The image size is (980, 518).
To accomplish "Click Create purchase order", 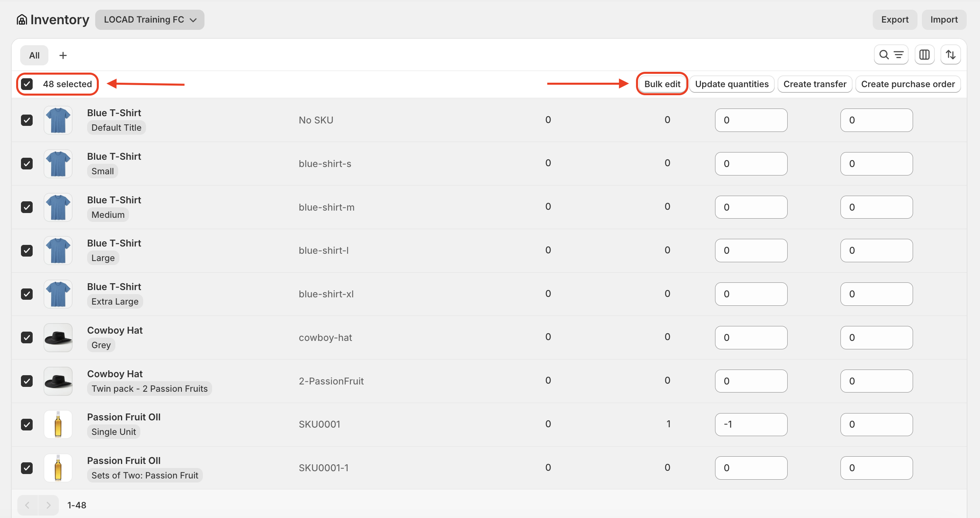I will click(908, 84).
